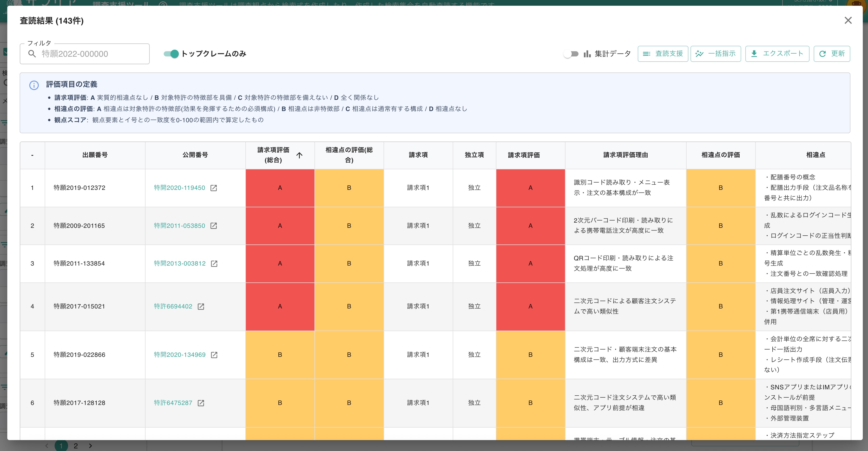Click reason text QRコード印刷・読み取りによる注文処理
The height and width of the screenshot is (451, 868).
(x=623, y=263)
